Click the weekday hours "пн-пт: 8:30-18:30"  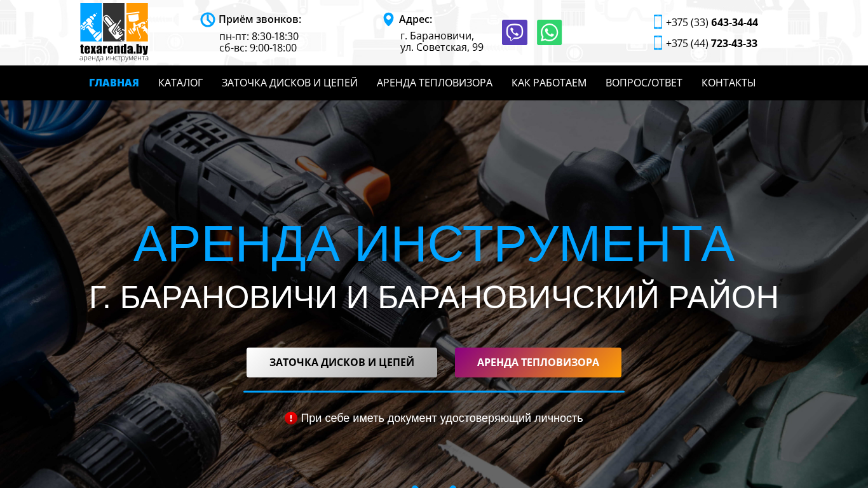(x=259, y=36)
